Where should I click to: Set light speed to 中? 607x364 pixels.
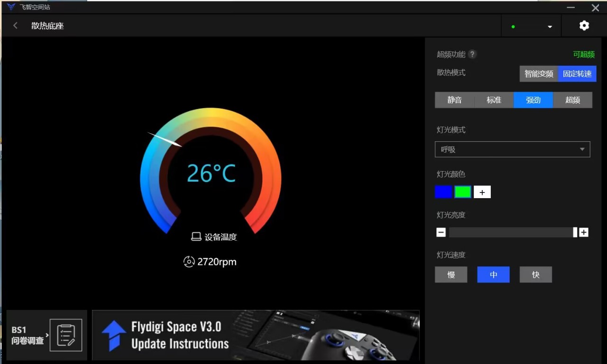(x=494, y=274)
